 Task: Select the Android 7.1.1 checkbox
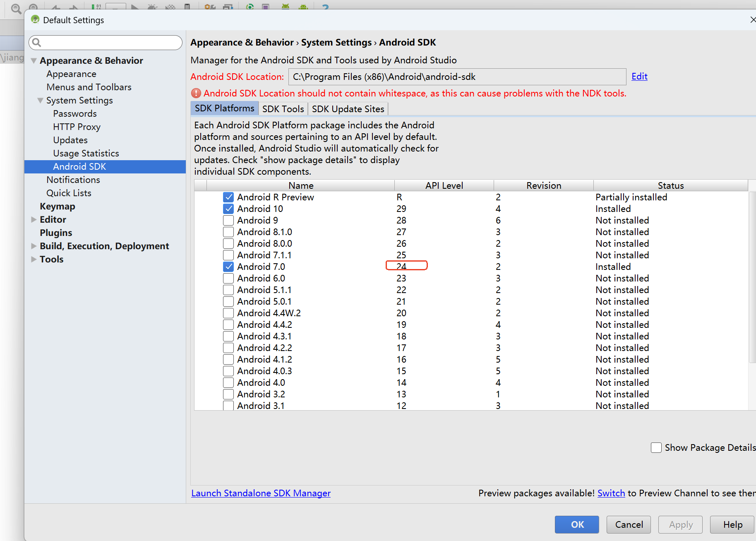[x=228, y=255]
